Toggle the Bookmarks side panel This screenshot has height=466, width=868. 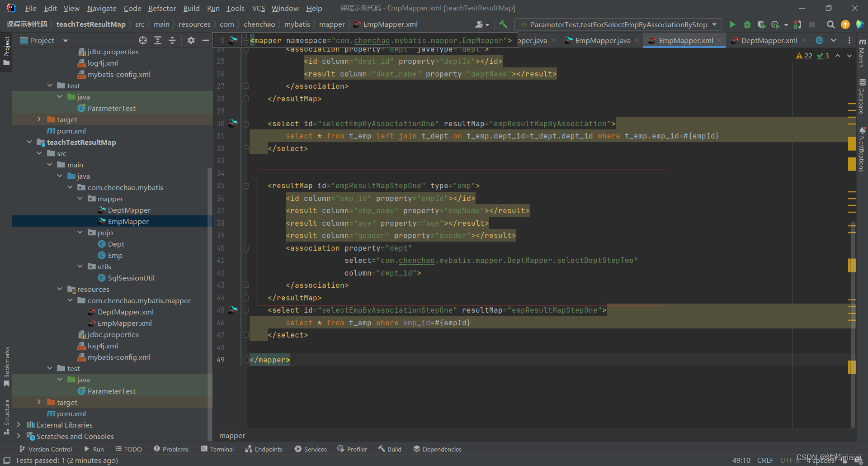(6, 366)
